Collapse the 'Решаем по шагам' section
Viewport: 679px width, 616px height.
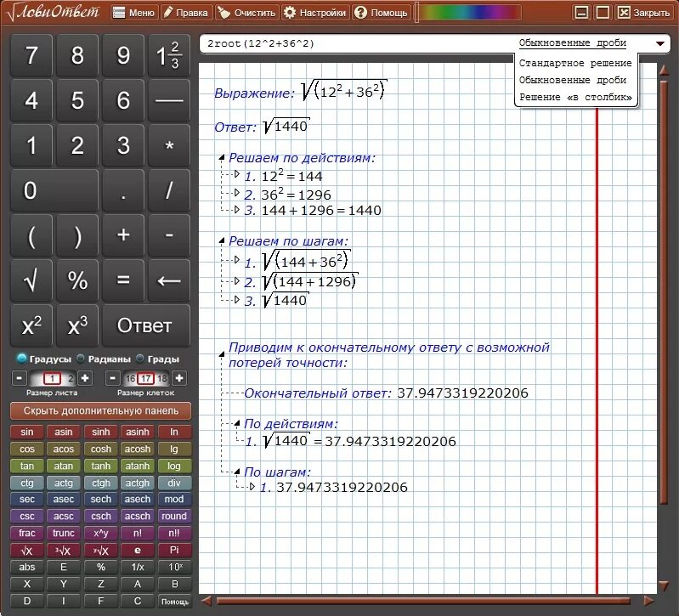click(x=222, y=240)
